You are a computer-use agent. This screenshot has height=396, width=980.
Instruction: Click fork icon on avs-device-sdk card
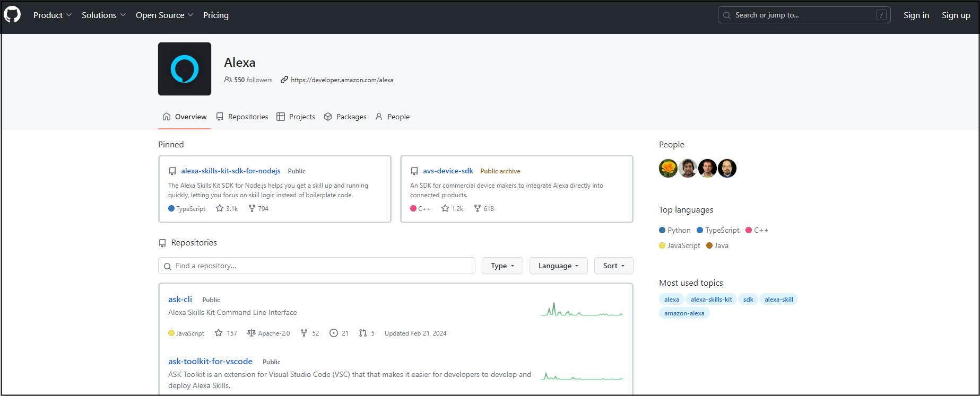[x=478, y=208]
